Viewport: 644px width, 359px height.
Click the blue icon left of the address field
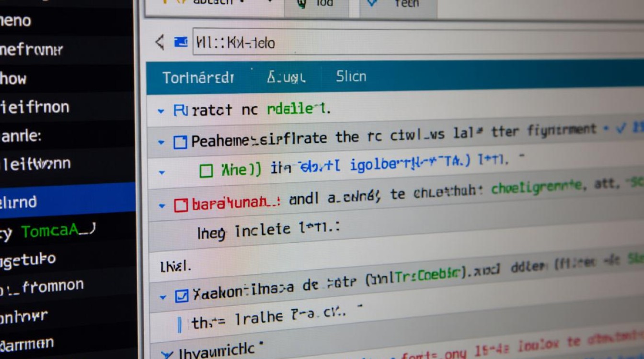coord(181,43)
